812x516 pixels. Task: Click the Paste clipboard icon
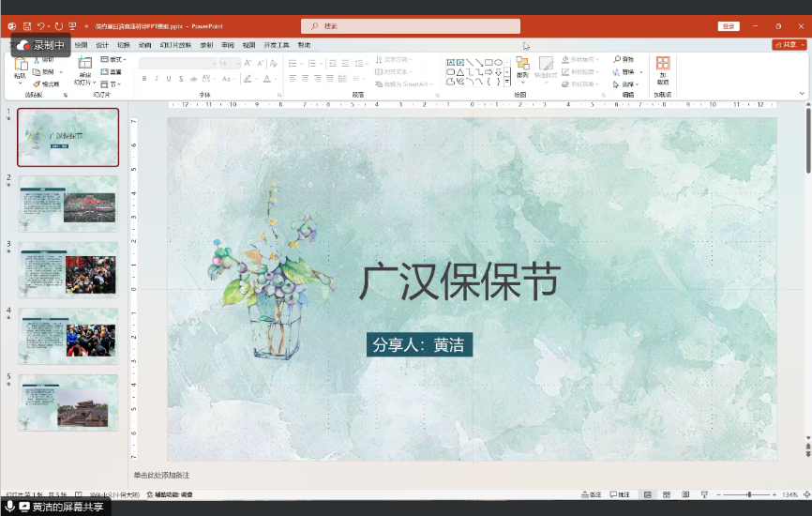coord(20,66)
